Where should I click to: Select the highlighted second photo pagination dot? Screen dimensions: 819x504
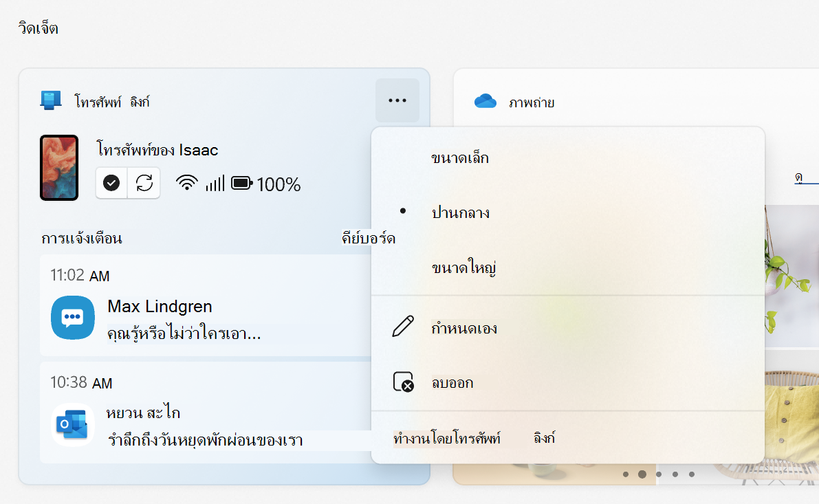(x=642, y=474)
